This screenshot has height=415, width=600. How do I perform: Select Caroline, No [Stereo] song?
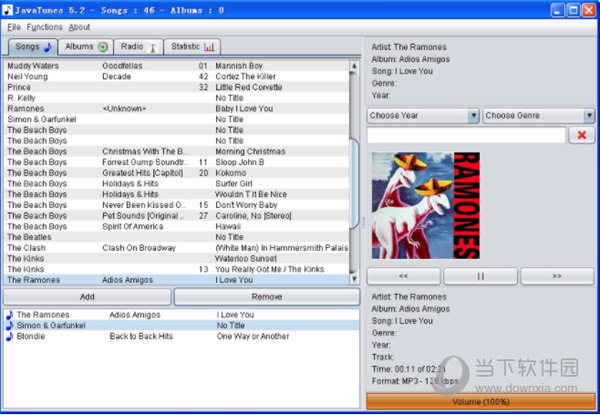[176, 216]
